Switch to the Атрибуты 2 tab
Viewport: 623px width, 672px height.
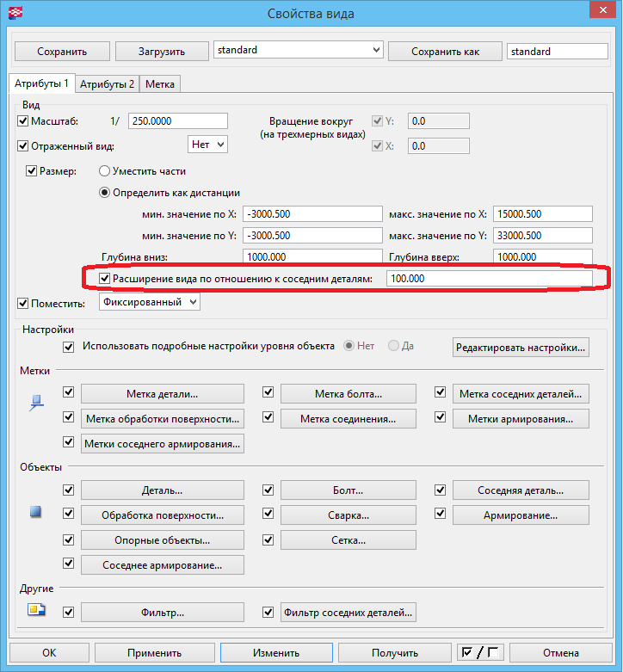click(107, 83)
